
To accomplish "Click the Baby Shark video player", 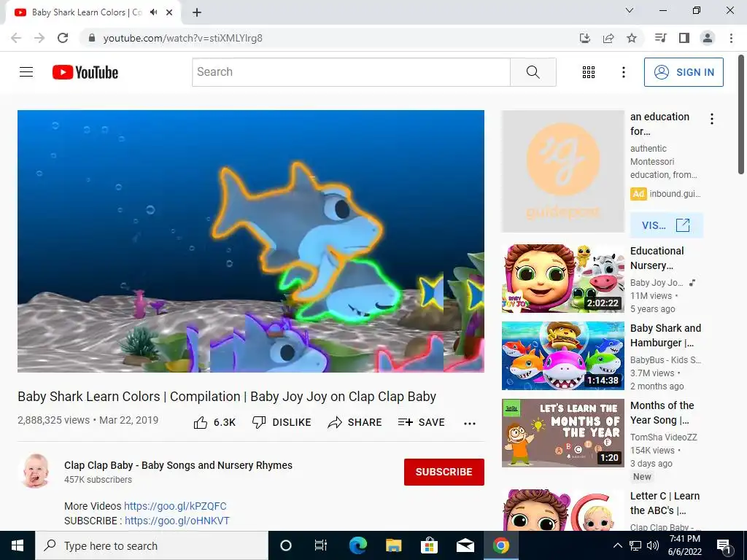I will pos(251,241).
